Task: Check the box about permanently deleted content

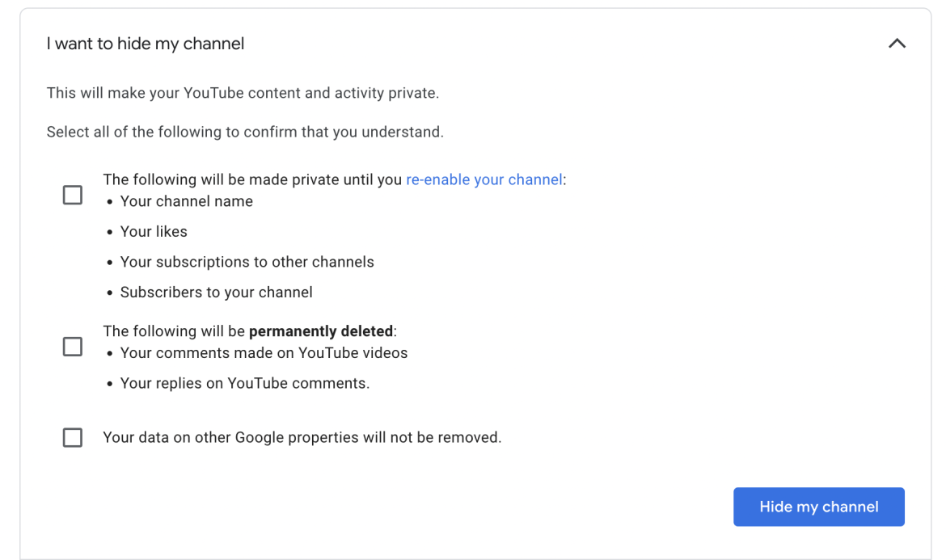Action: [72, 346]
